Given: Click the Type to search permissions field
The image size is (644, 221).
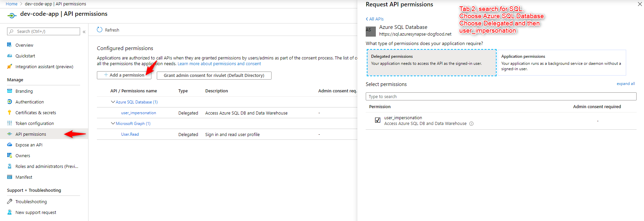Looking at the screenshot, I should (x=501, y=96).
